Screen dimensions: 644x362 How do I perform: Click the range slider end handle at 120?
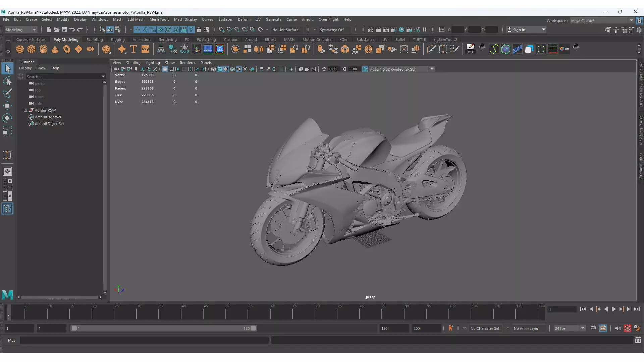[x=254, y=328]
